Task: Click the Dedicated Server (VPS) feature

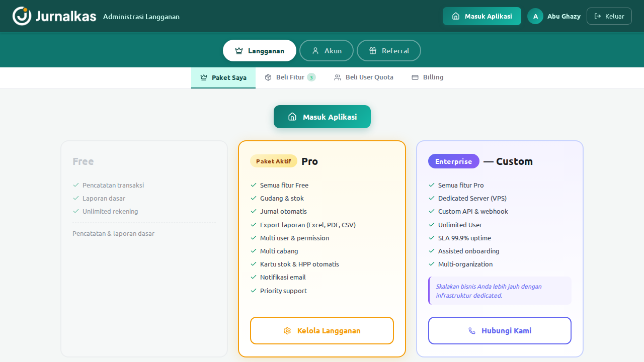Action: click(x=472, y=198)
